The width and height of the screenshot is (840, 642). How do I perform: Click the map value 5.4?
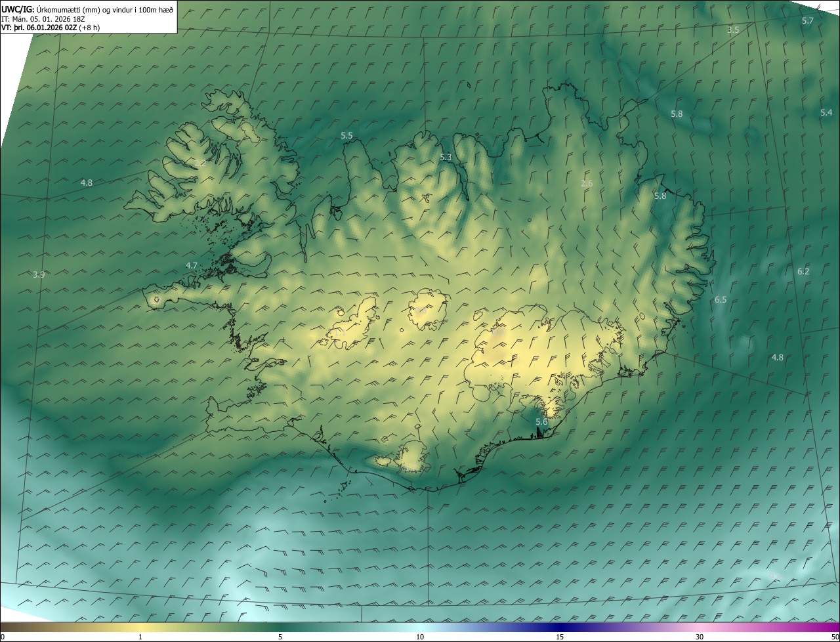coord(826,113)
